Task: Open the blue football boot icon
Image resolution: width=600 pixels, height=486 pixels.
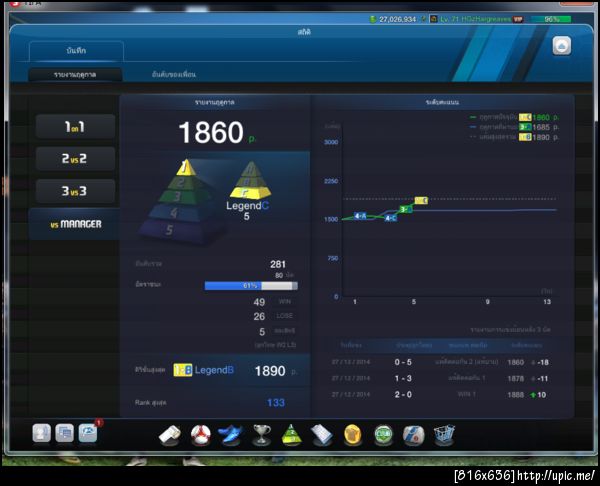Action: point(230,435)
